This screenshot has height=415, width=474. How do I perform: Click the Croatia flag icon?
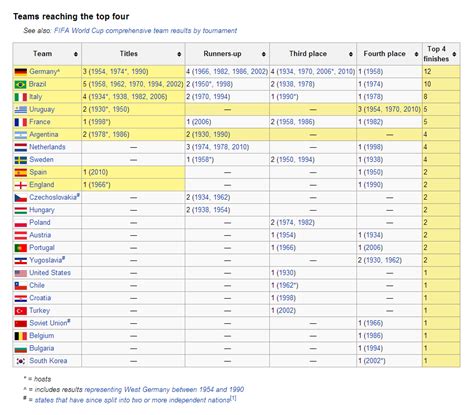[21, 298]
